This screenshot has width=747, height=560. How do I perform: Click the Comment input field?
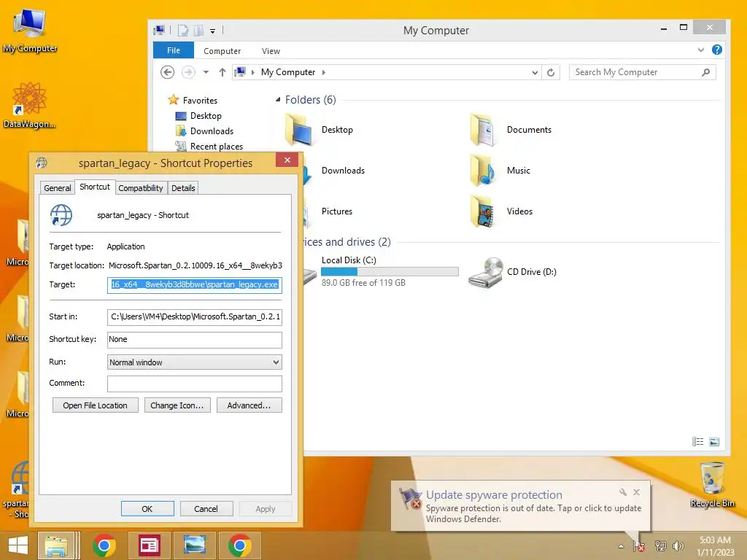(194, 384)
